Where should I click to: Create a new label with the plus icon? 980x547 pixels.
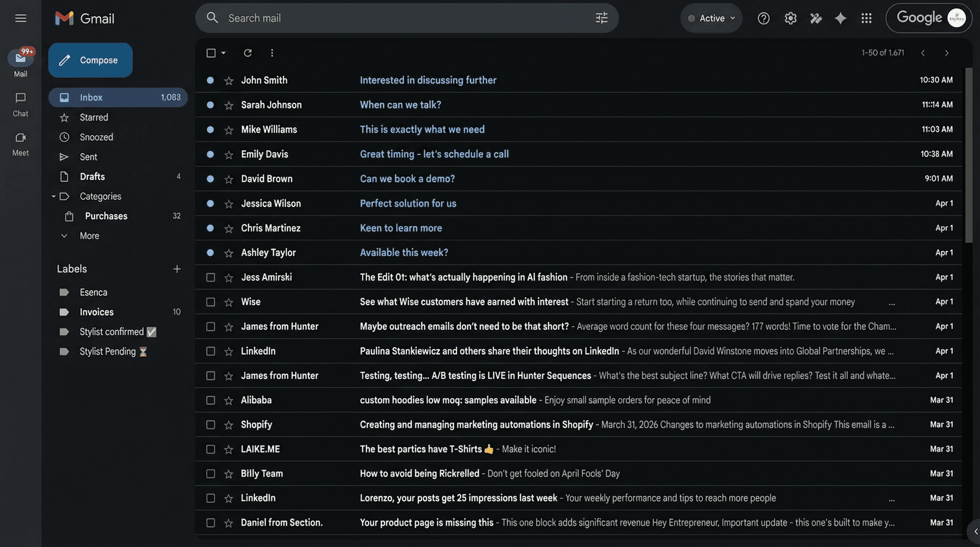click(x=177, y=269)
